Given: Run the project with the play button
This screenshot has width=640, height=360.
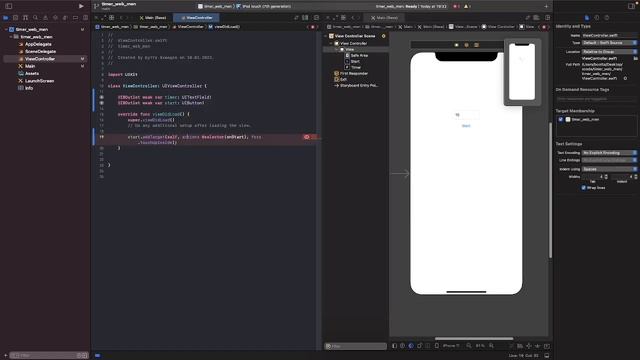Looking at the screenshot, I should pyautogui.click(x=81, y=6).
